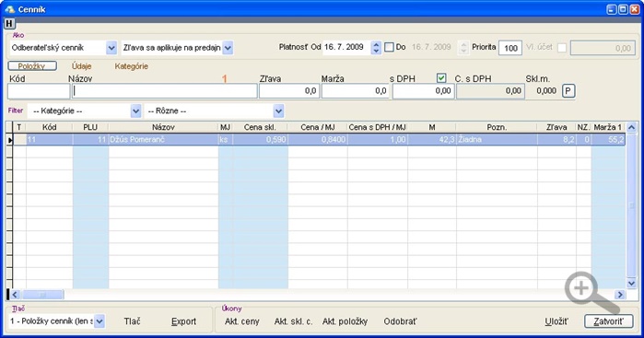Click the Cenník window title icon

[x=9, y=9]
